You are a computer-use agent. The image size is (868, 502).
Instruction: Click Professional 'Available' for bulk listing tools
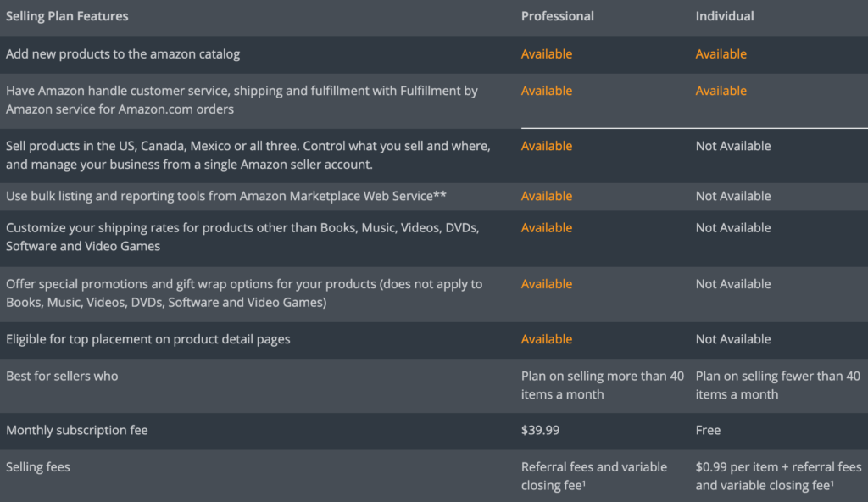pos(546,196)
